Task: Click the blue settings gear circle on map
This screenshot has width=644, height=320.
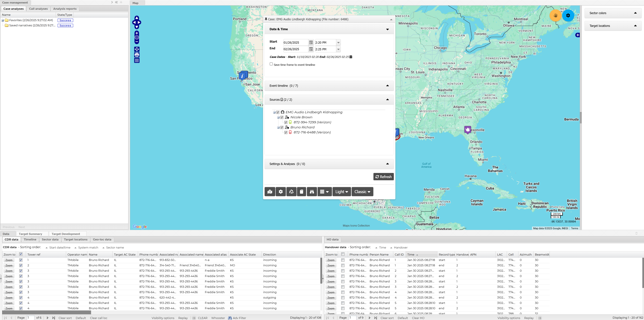Action: click(x=568, y=15)
